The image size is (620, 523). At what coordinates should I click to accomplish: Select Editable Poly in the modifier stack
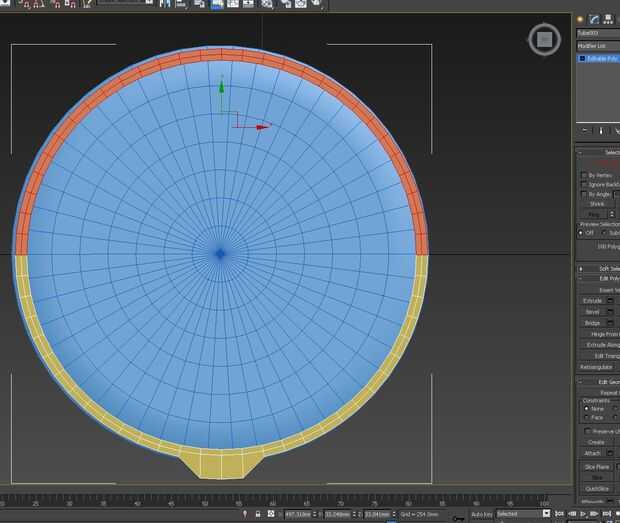(600, 59)
